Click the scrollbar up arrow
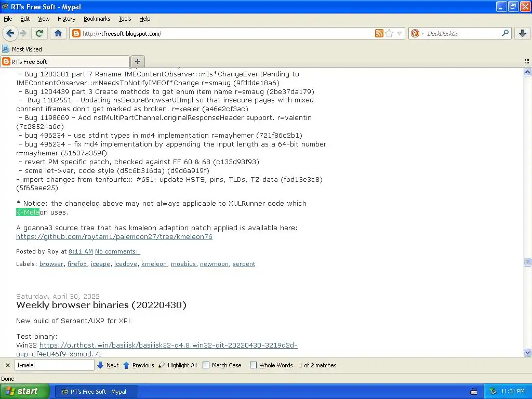 [527, 72]
